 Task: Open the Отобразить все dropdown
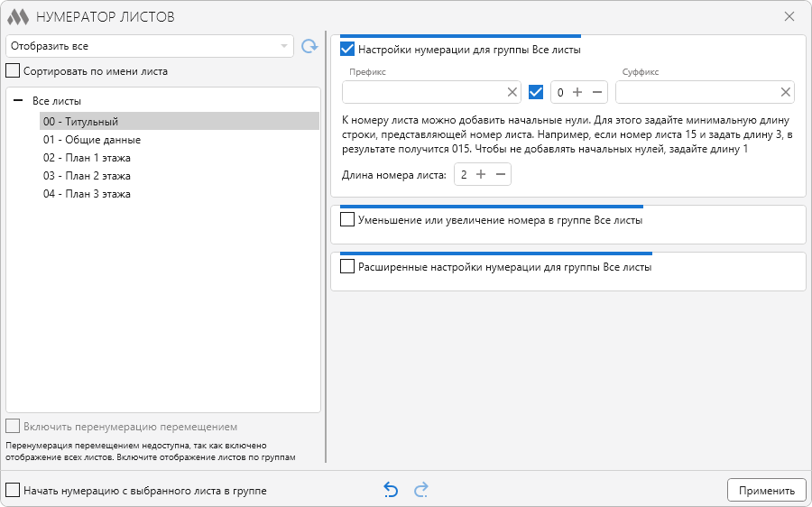coord(149,46)
